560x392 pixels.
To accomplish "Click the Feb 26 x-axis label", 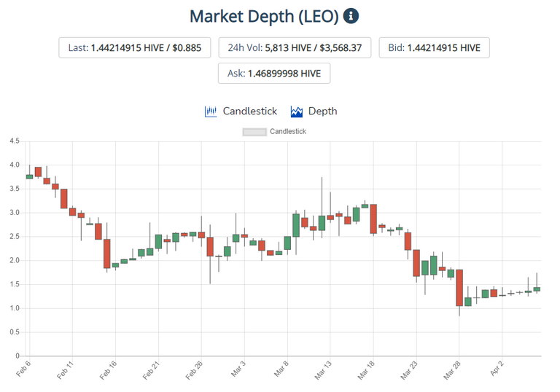I will pos(194,370).
